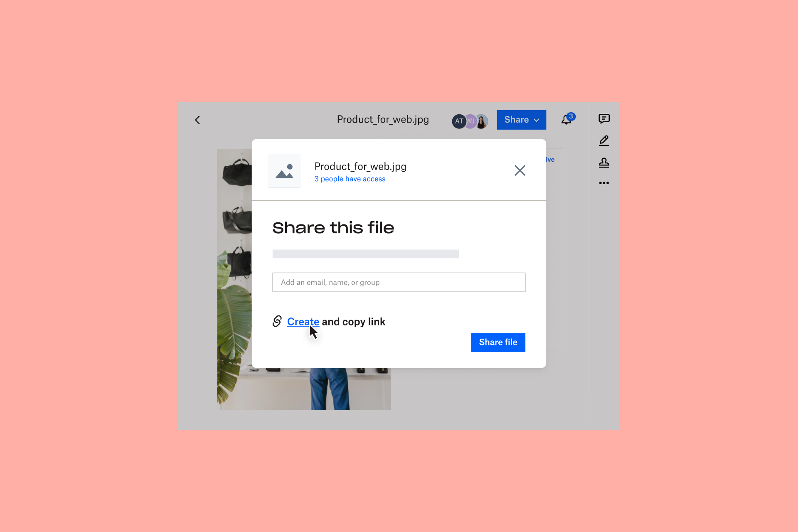This screenshot has height=532, width=798.
Task: Click the Share menu button in toolbar
Action: pos(521,119)
